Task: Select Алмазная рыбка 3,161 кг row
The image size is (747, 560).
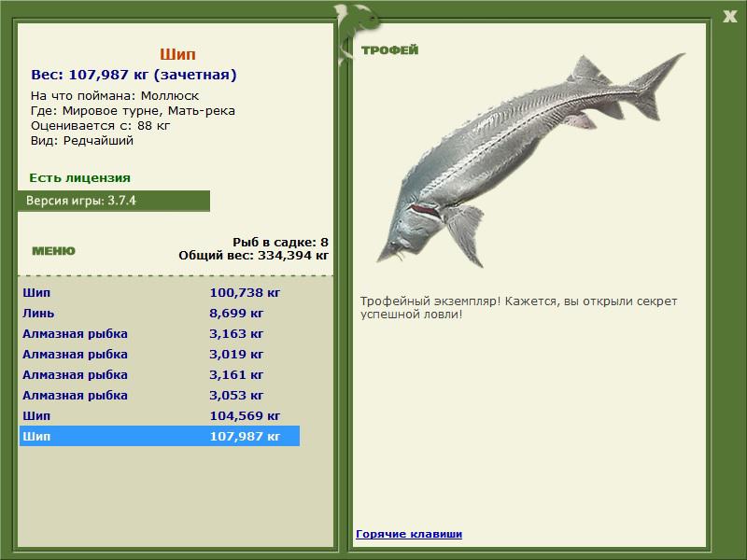Action: [160, 374]
